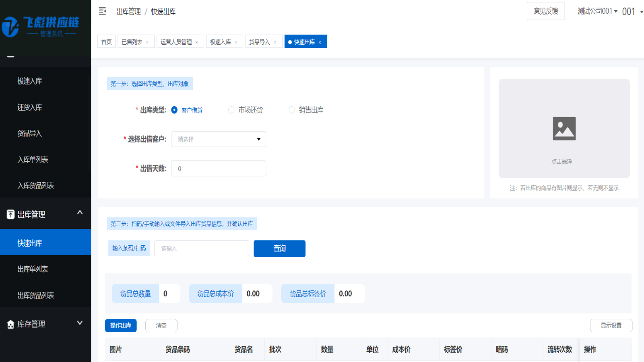This screenshot has height=362, width=644.
Task: Collapse the sidebar using hamburger icon
Action: click(102, 11)
